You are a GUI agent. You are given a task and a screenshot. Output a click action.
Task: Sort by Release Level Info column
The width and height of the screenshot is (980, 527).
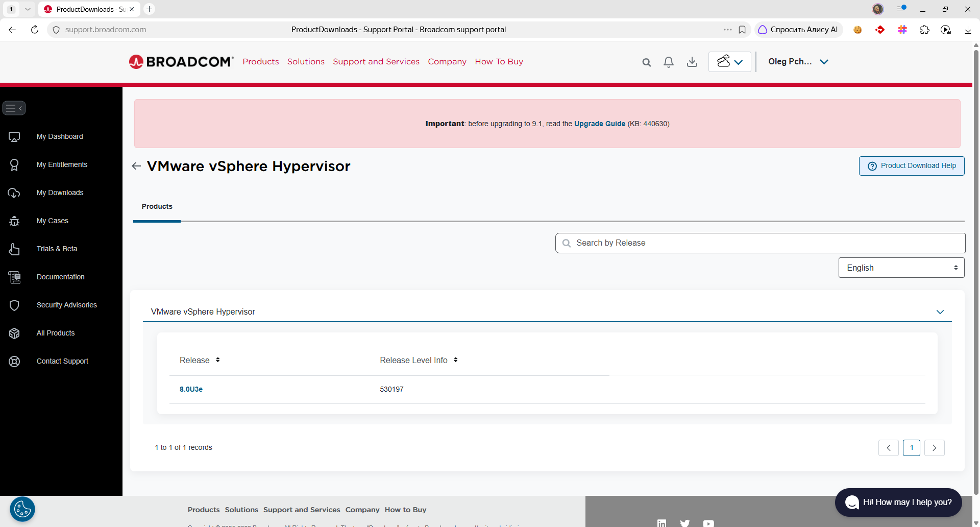[419, 361]
